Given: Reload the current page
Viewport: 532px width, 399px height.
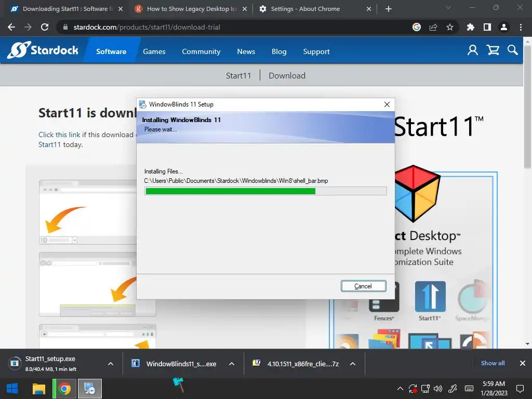Looking at the screenshot, I should click(45, 27).
